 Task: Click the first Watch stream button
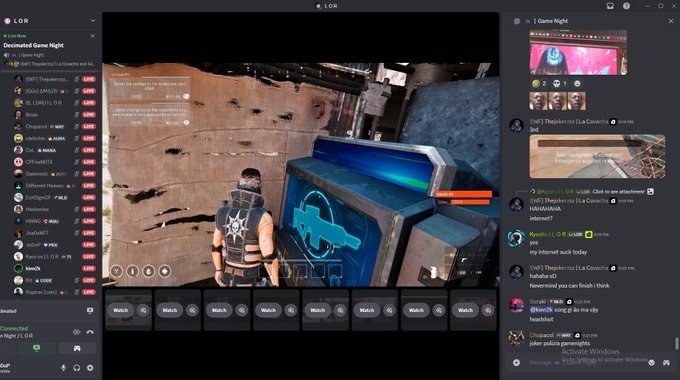click(x=121, y=310)
